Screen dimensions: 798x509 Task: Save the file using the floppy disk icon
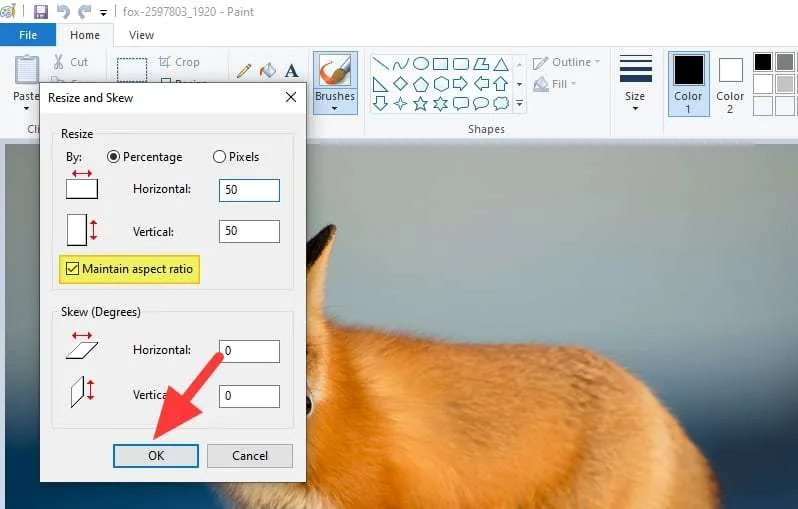coord(40,11)
